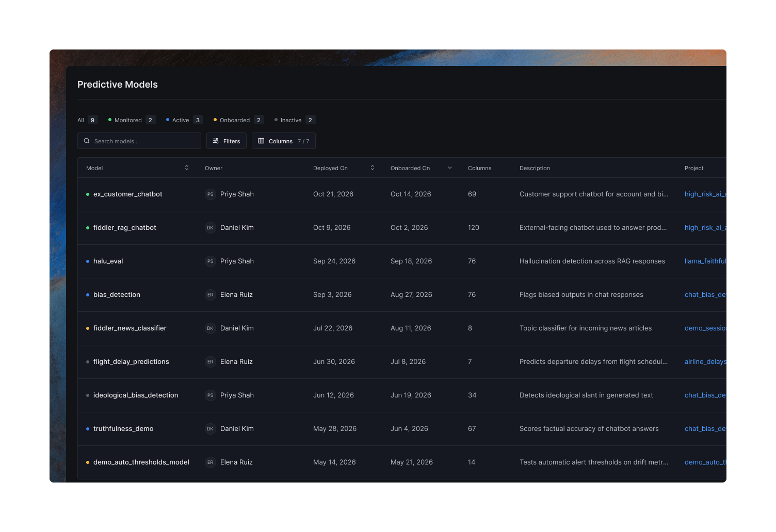Click the Owner column header
The height and width of the screenshot is (532, 776).
coord(214,168)
